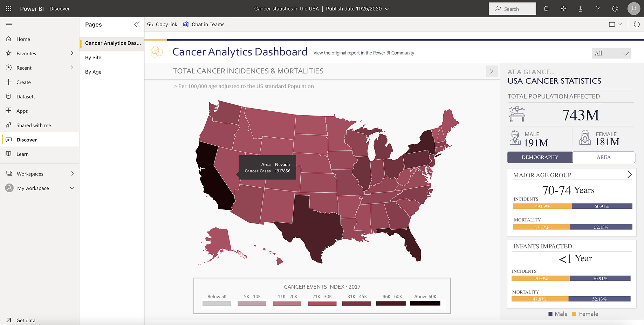Open the By Age report page
Screen dimensions: 644x325
coord(93,72)
